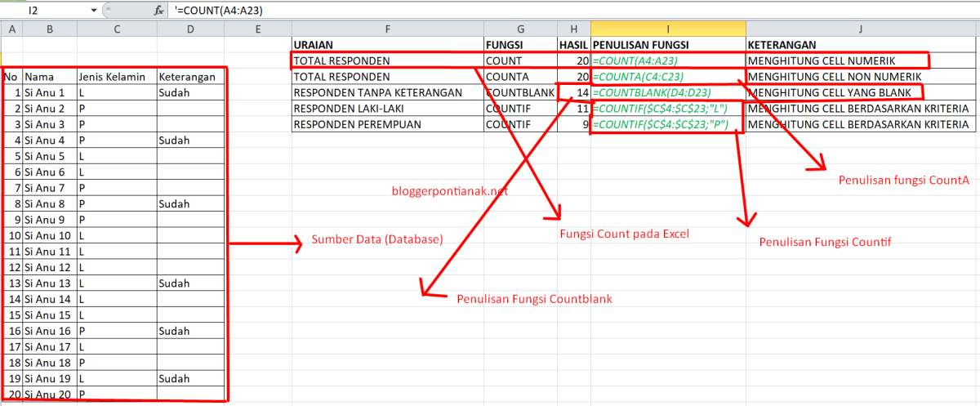Image resolution: width=980 pixels, height=406 pixels.
Task: Click Sudah in the Si Anu 1 row
Action: [190, 92]
